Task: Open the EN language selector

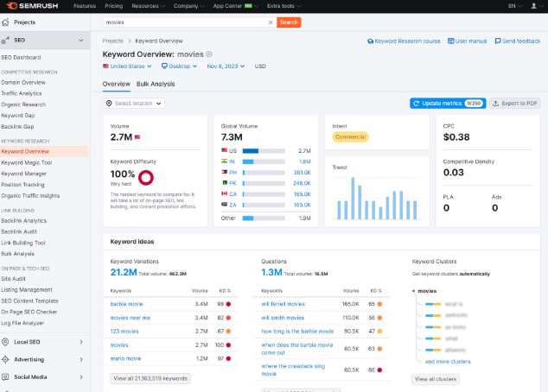Action: click(x=512, y=6)
